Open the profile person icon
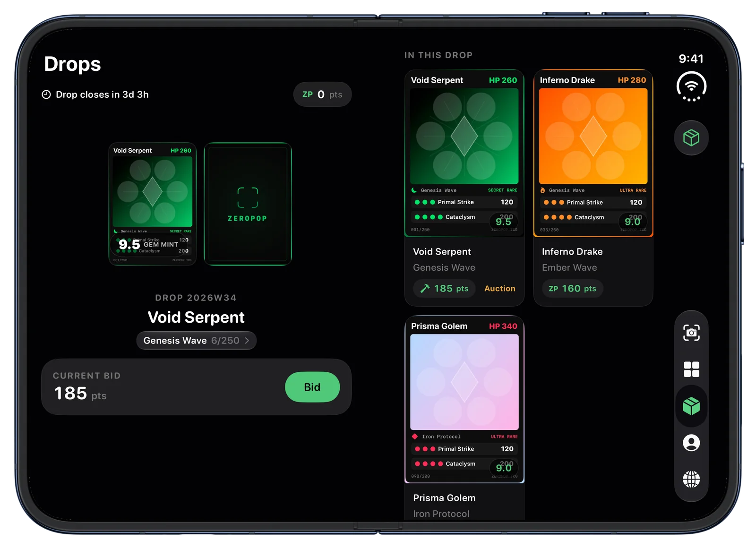 [691, 443]
